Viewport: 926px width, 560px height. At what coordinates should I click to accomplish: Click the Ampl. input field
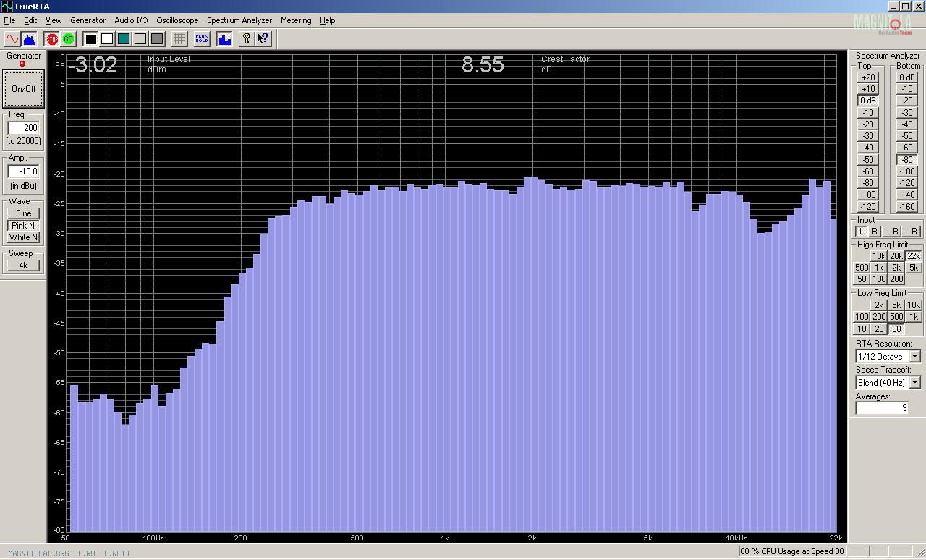pyautogui.click(x=23, y=171)
